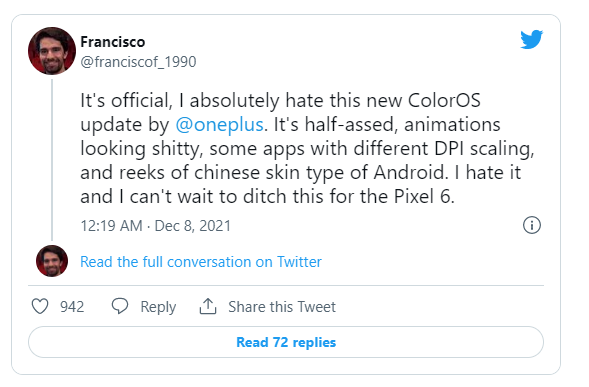
Task: Open the @oneplus mention
Action: pyautogui.click(x=219, y=125)
